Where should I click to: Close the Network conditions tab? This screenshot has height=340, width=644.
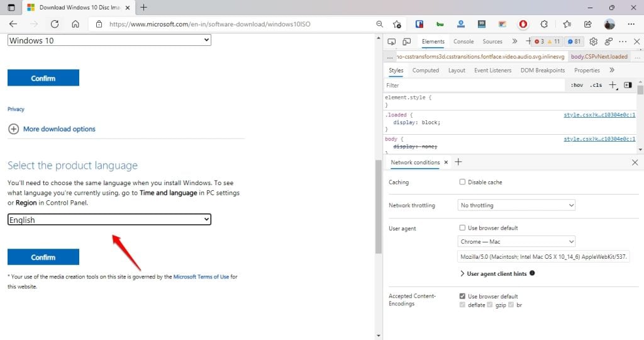[x=446, y=162]
